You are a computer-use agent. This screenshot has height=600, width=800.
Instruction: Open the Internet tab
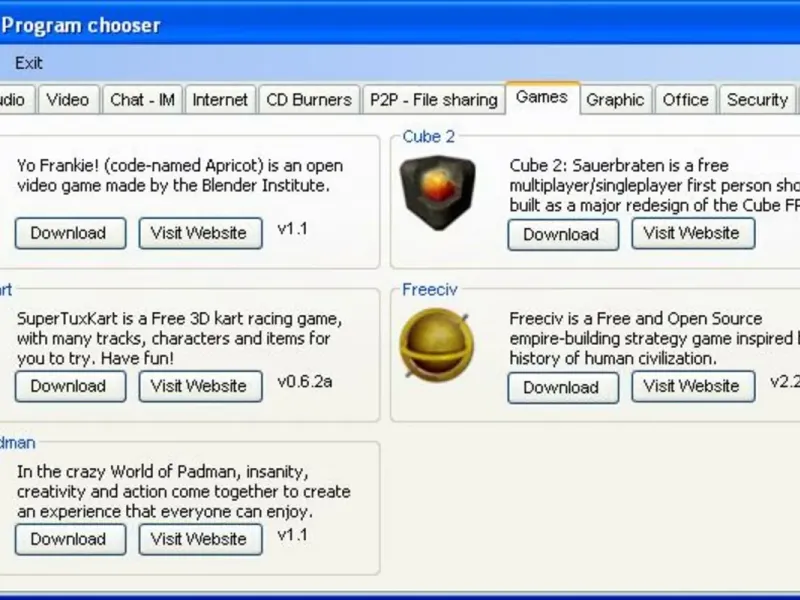[220, 99]
